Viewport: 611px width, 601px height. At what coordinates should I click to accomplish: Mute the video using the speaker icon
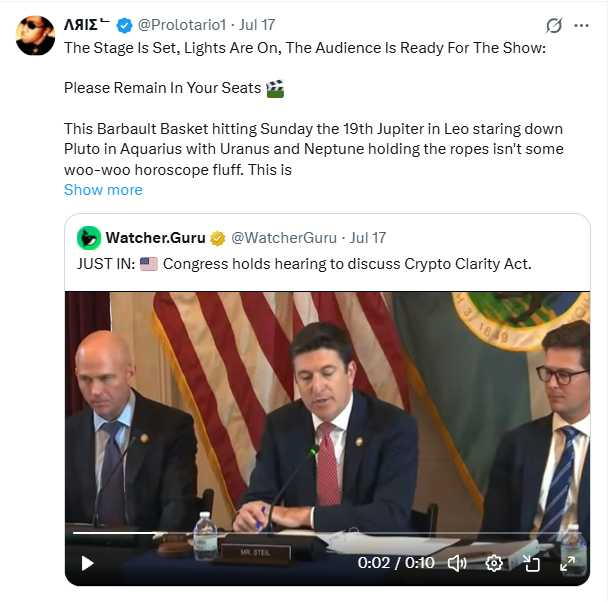(x=457, y=563)
